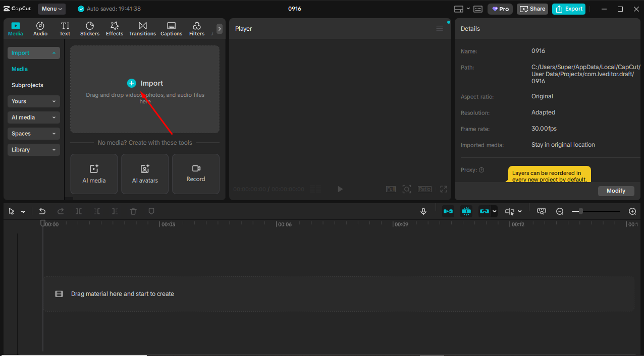Expand the Yours media source dropdown
Image resolution: width=644 pixels, height=356 pixels.
33,101
